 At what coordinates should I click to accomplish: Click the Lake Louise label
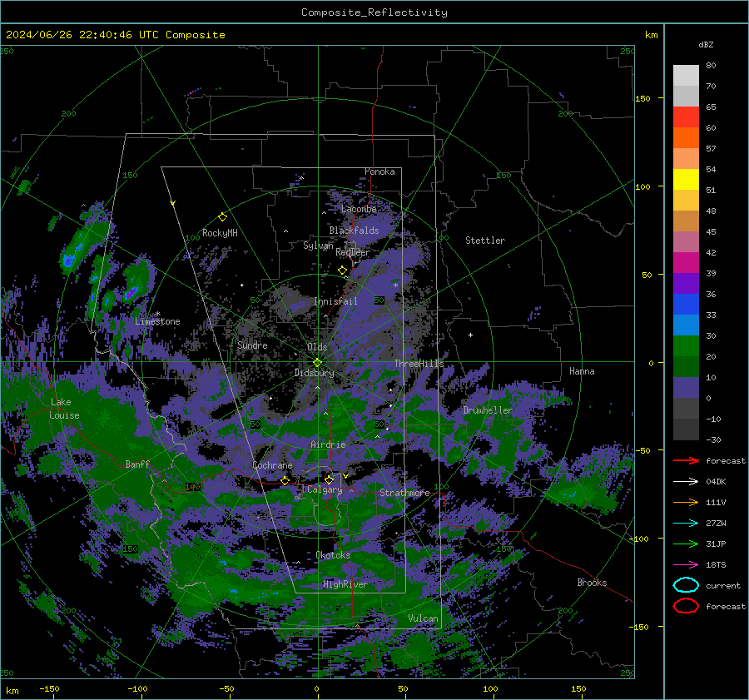(65, 409)
